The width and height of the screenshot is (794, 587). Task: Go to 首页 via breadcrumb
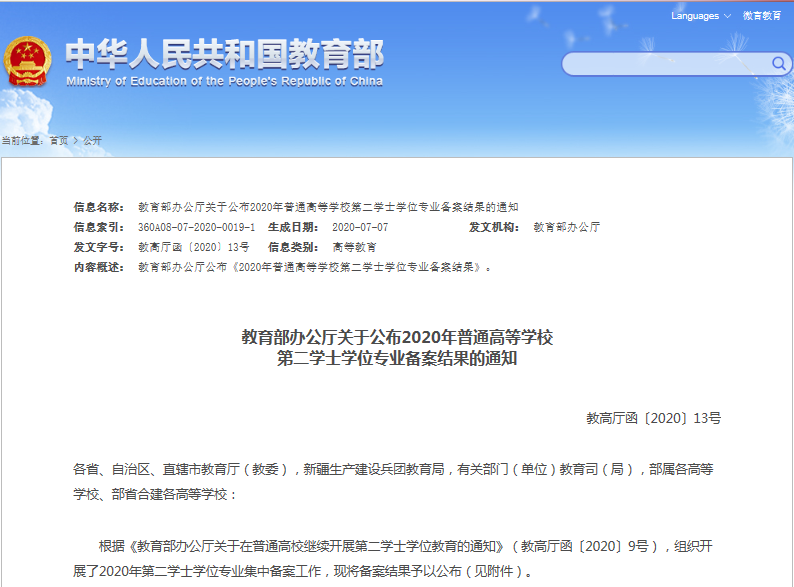coord(59,141)
